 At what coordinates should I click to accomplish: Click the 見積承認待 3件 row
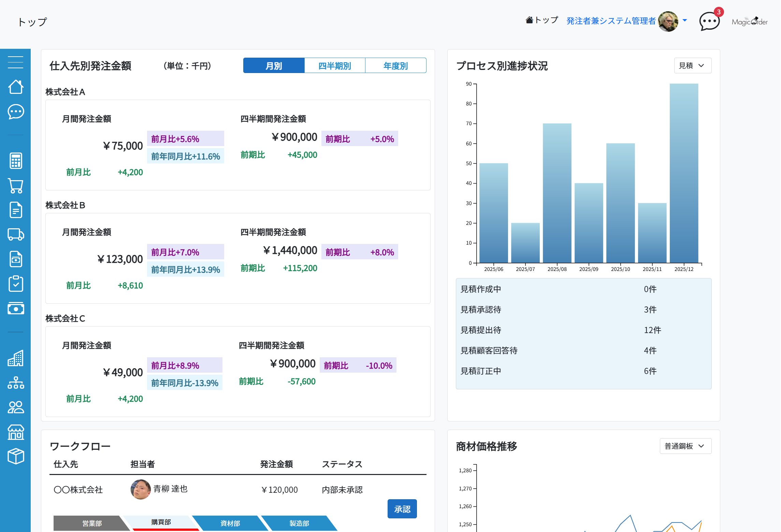tap(583, 310)
